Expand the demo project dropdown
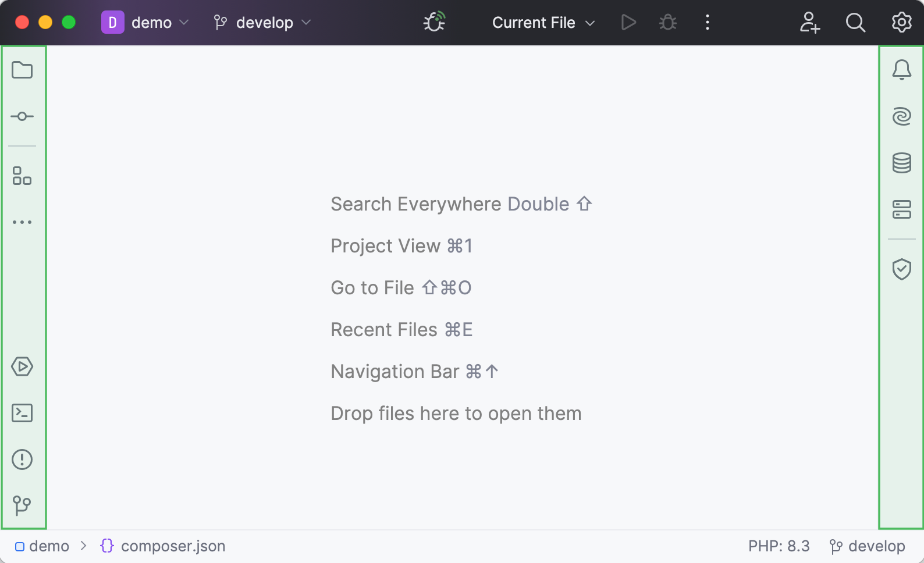The height and width of the screenshot is (563, 924). tap(145, 23)
